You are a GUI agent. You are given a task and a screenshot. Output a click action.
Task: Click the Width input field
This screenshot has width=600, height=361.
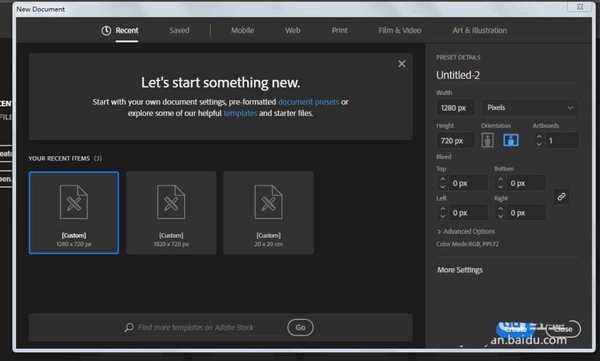point(454,108)
